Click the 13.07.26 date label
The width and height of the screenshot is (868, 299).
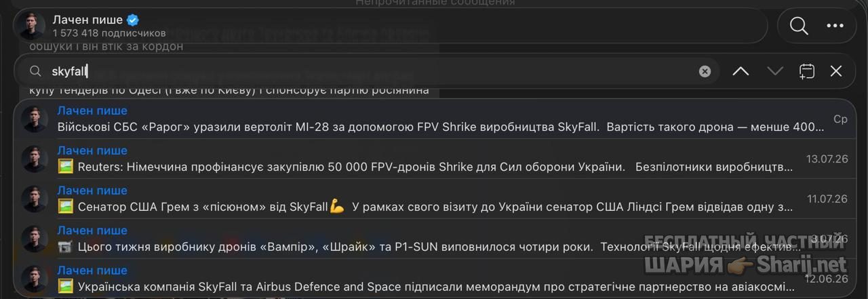pyautogui.click(x=827, y=159)
